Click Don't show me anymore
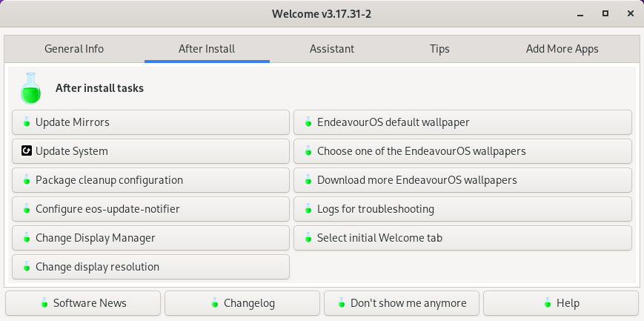 pos(402,303)
